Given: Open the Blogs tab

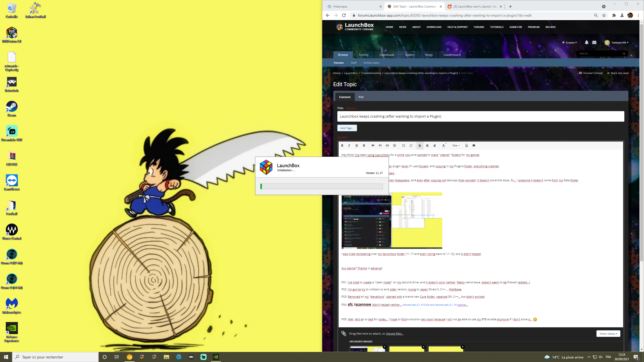Looking at the screenshot, I should coord(429,55).
